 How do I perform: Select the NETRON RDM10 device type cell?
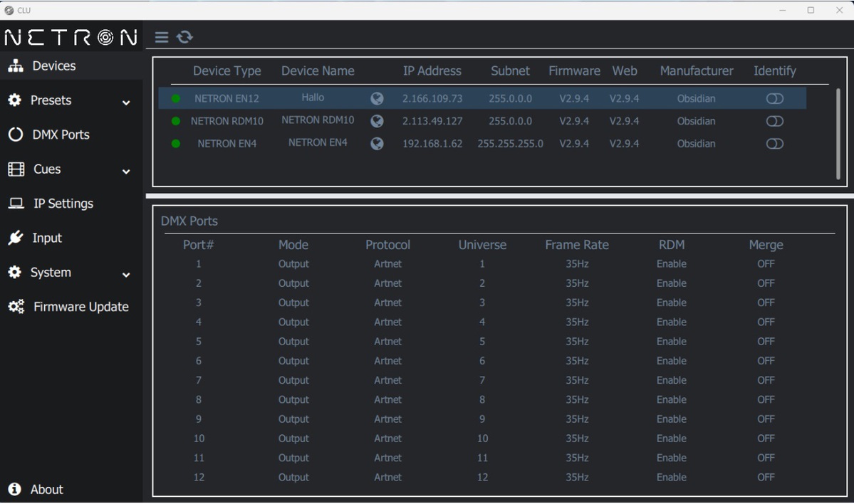point(226,122)
